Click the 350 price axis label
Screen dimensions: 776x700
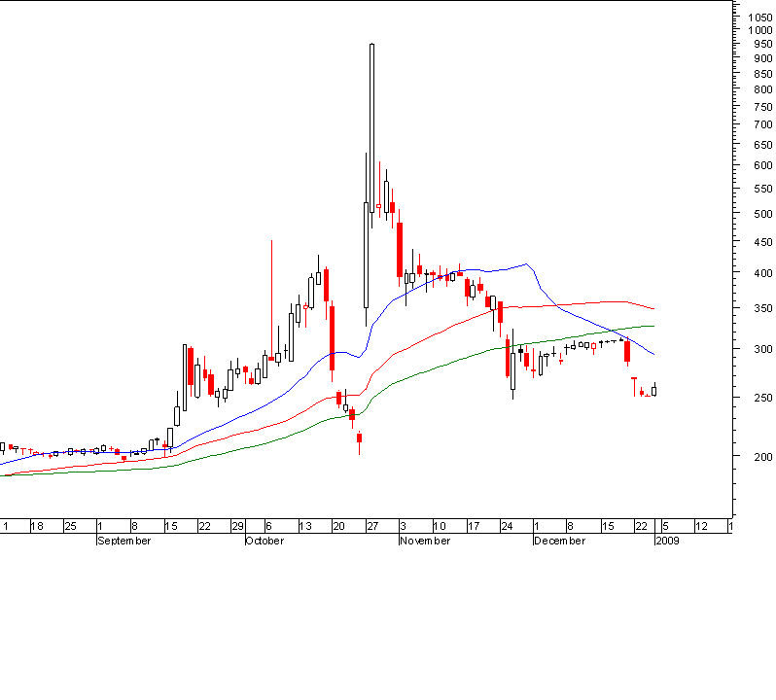click(x=762, y=308)
